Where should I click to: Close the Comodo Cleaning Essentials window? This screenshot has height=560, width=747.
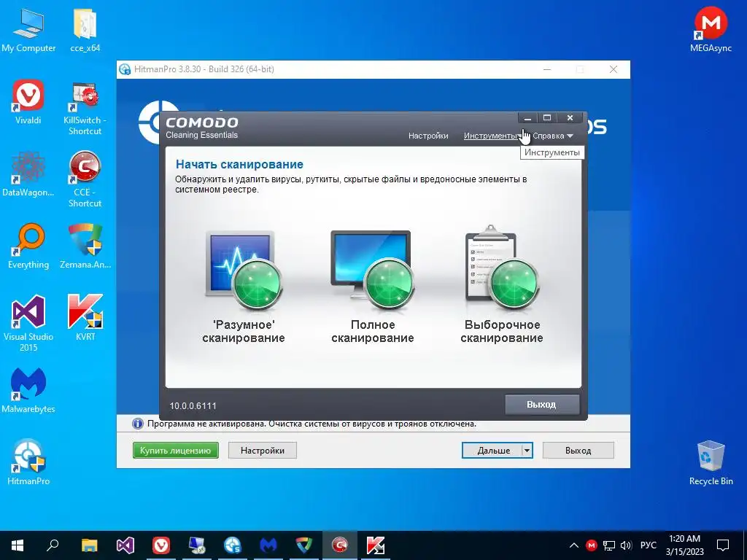[x=570, y=118]
